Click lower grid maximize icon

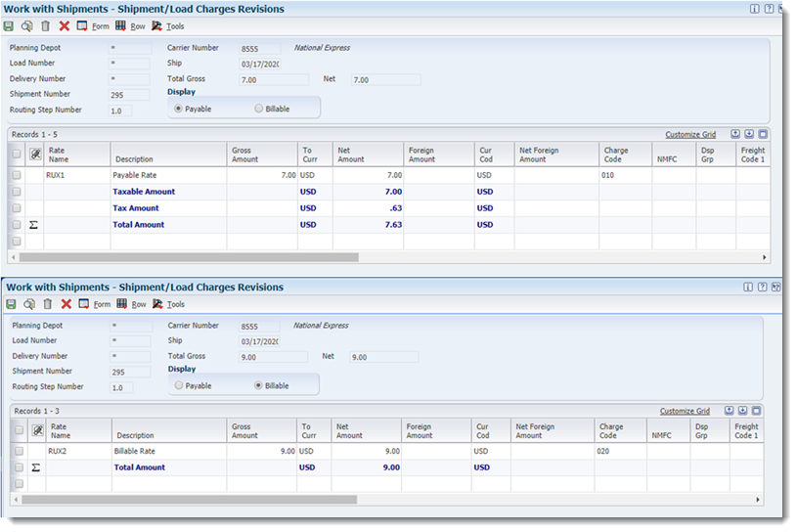757,411
